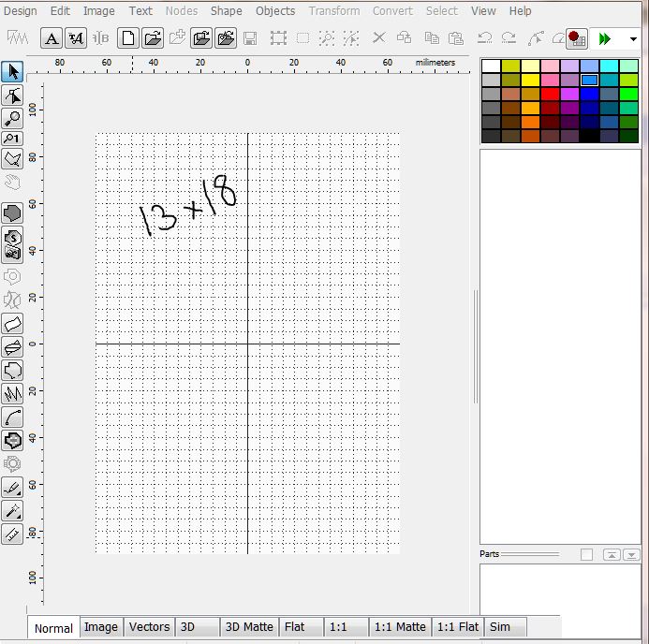
Task: Activate the magnifier zoom tool
Action: pos(12,118)
